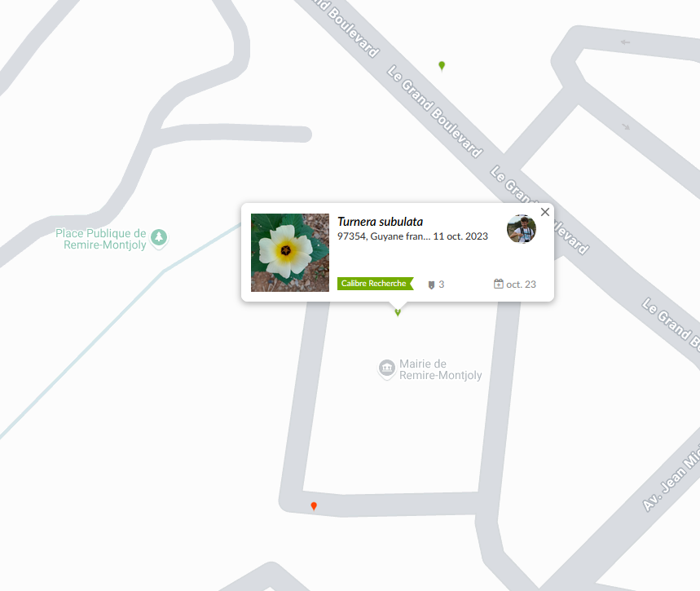The height and width of the screenshot is (591, 700).
Task: Click the green marker beneath the popup
Action: (398, 312)
